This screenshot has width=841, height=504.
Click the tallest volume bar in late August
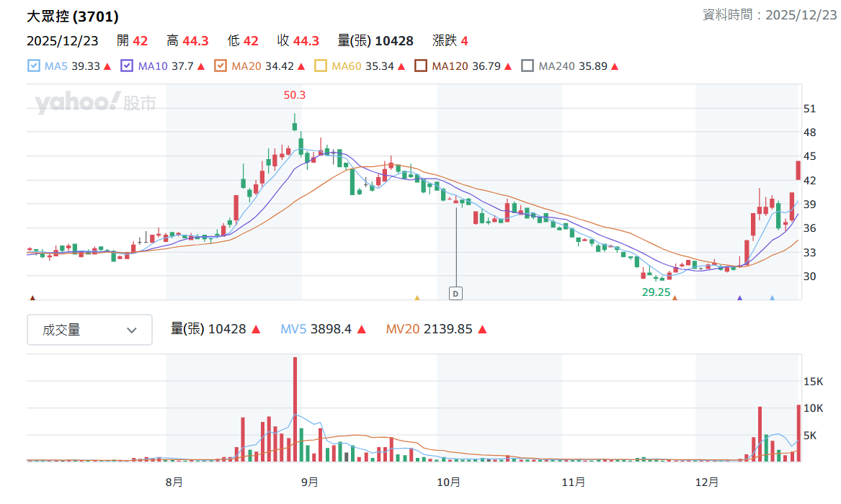point(295,409)
